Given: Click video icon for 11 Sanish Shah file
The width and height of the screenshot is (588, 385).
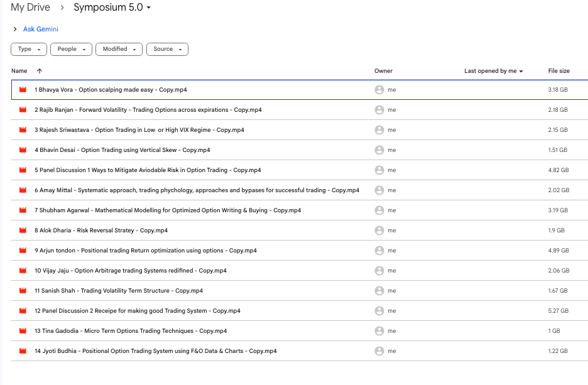Looking at the screenshot, I should tap(23, 291).
